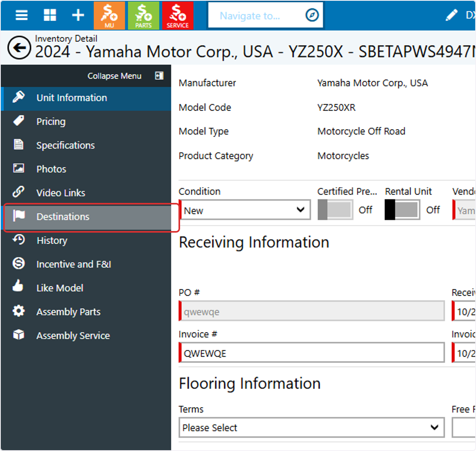Open the Terms dropdown
This screenshot has height=451, width=476.
[312, 428]
